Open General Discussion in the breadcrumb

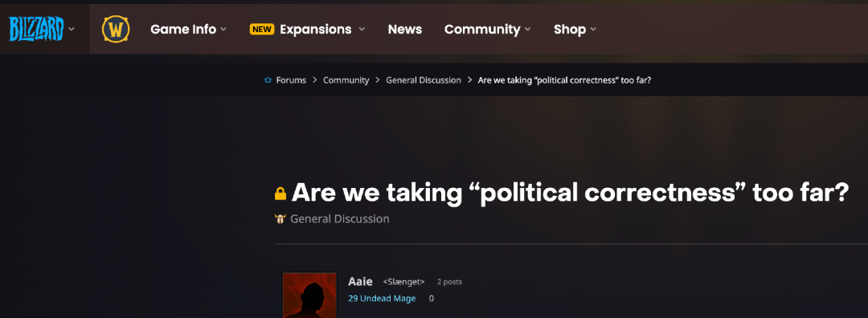click(424, 80)
